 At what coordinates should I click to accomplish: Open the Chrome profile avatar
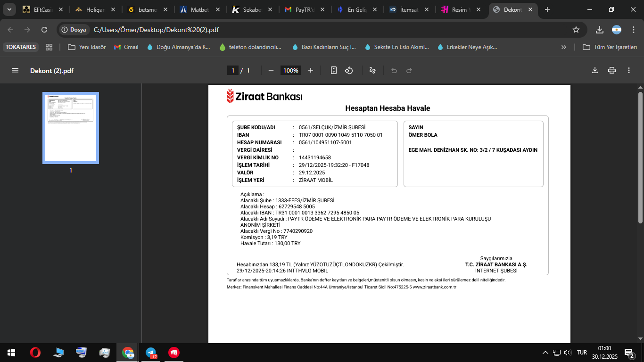(x=617, y=30)
